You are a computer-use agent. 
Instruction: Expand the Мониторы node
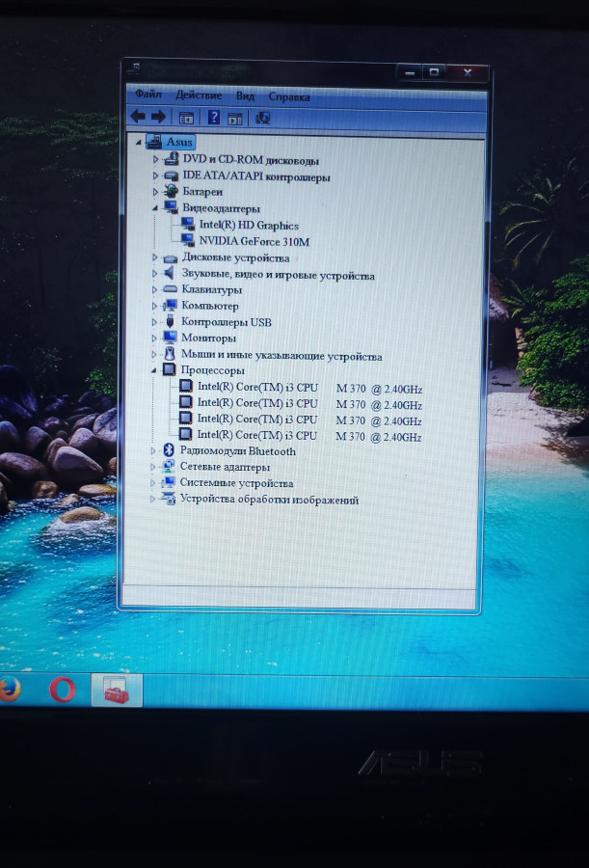coord(154,338)
